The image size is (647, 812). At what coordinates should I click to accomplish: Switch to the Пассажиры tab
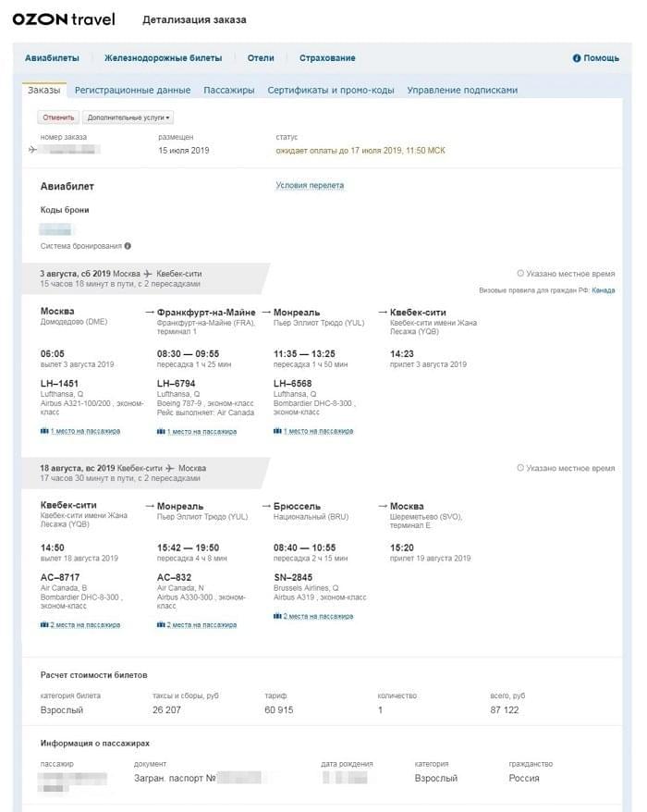228,90
